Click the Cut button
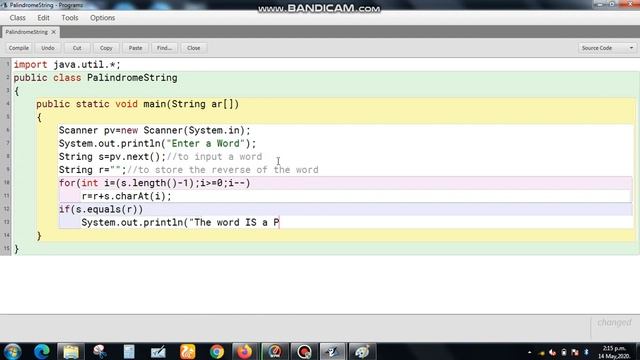Screen dimensions: 640x360 point(77,48)
